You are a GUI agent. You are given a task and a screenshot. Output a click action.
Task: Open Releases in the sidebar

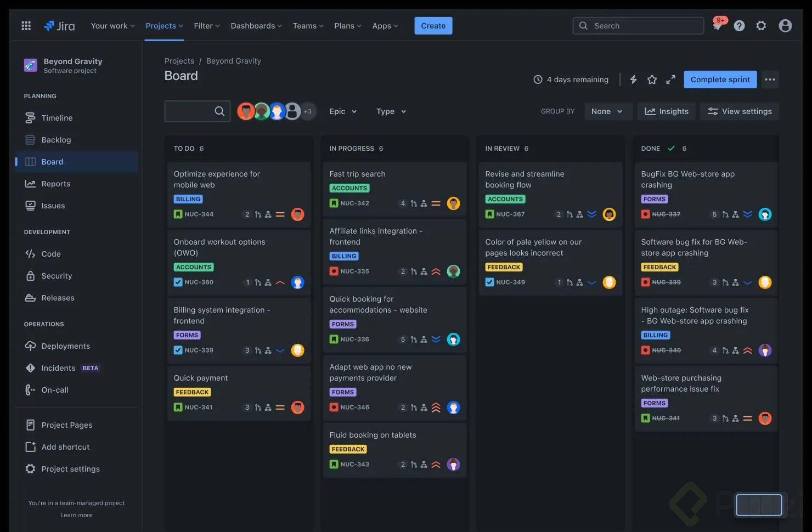coord(77,298)
